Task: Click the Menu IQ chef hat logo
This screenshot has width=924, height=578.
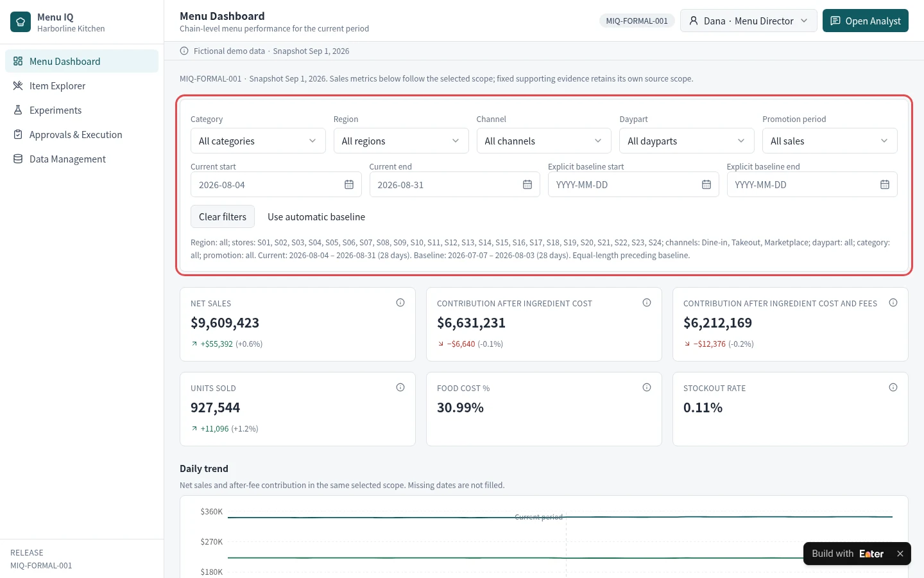Action: pyautogui.click(x=21, y=22)
